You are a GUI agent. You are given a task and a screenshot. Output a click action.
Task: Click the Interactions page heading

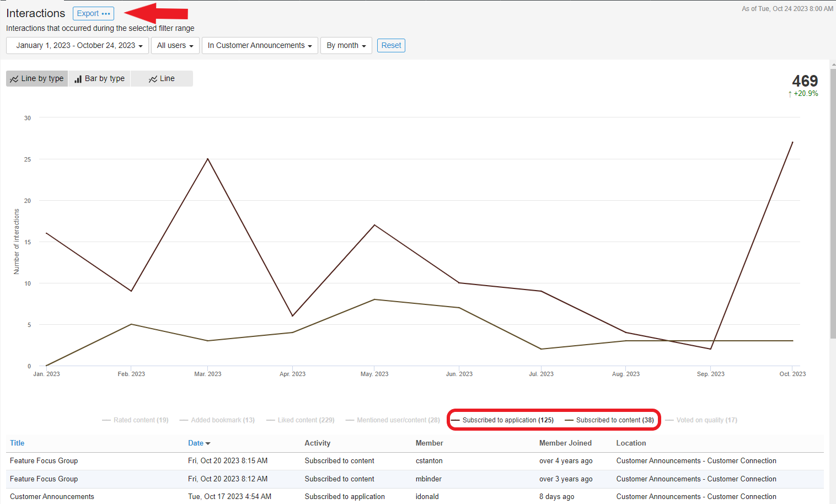tap(36, 13)
